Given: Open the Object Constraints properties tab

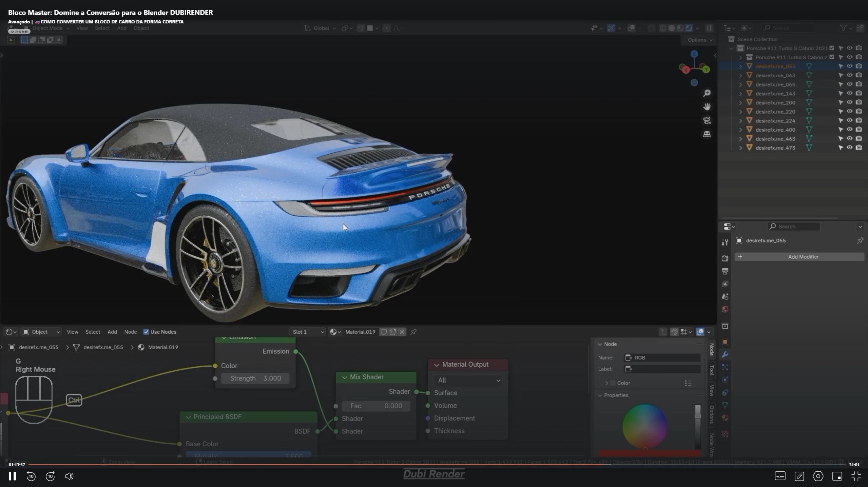Looking at the screenshot, I should click(x=725, y=393).
